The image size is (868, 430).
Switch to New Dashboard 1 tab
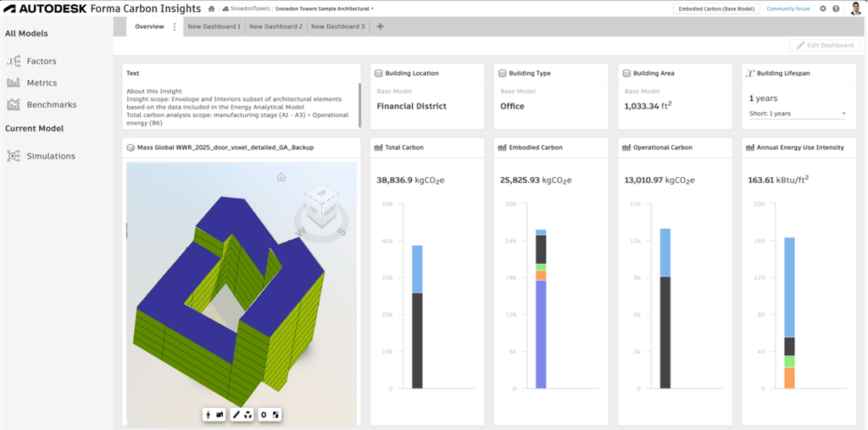[x=214, y=26]
